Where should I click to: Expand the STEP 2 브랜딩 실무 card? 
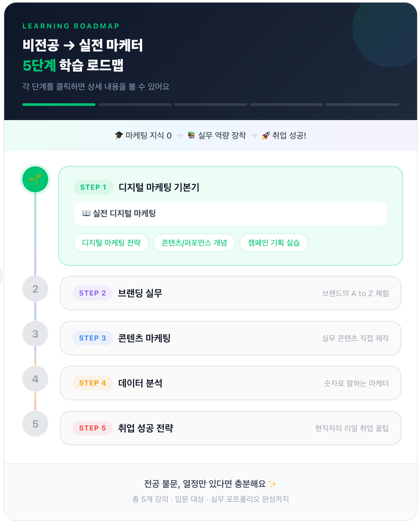pyautogui.click(x=230, y=293)
